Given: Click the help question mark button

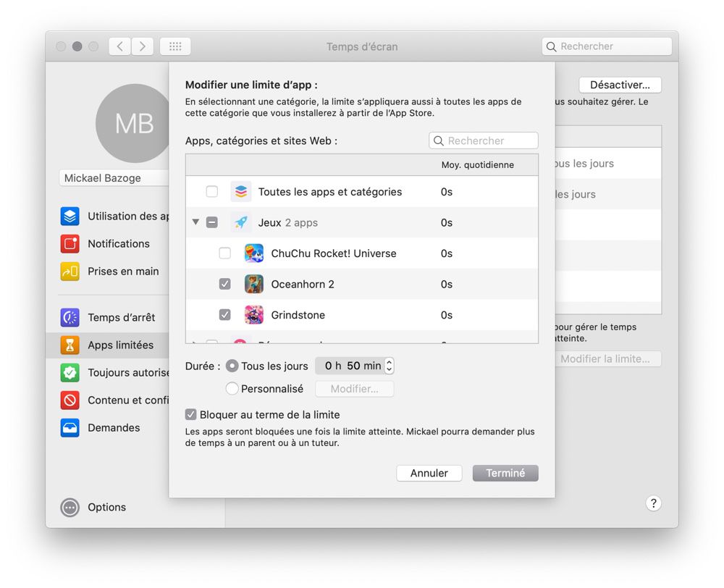Looking at the screenshot, I should coord(653,503).
